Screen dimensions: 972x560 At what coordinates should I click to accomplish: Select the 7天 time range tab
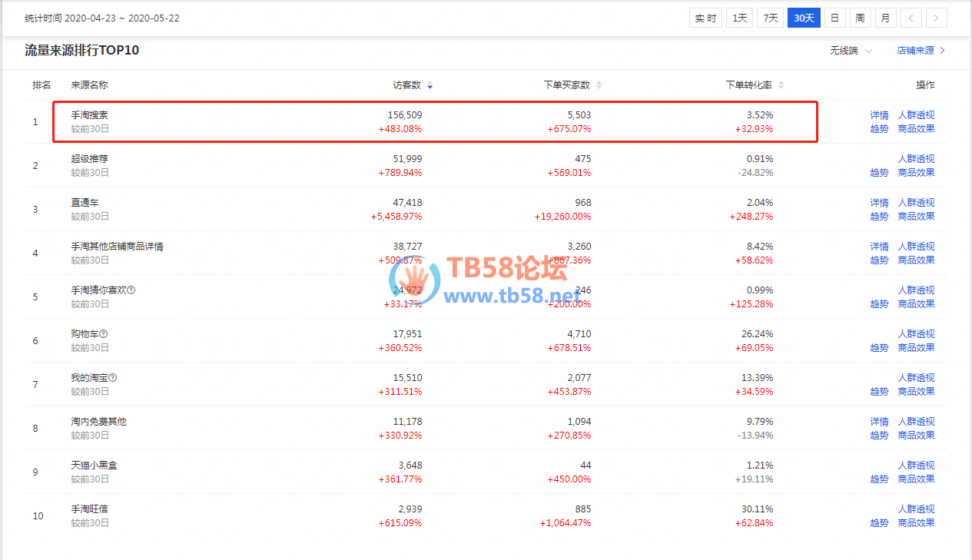770,18
